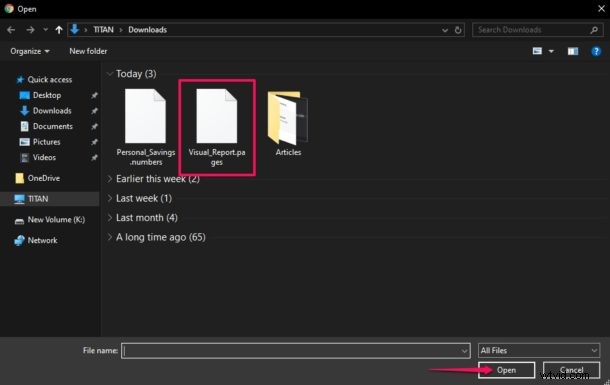Expand the Earlier this week group
The image size is (610, 385).
point(109,179)
